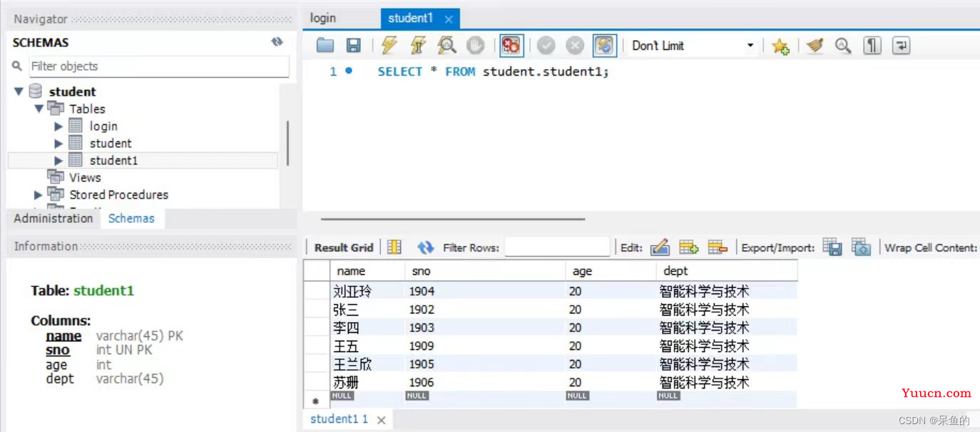Open the Don't Limit rows dropdown
This screenshot has height=432, width=980.
[x=750, y=46]
